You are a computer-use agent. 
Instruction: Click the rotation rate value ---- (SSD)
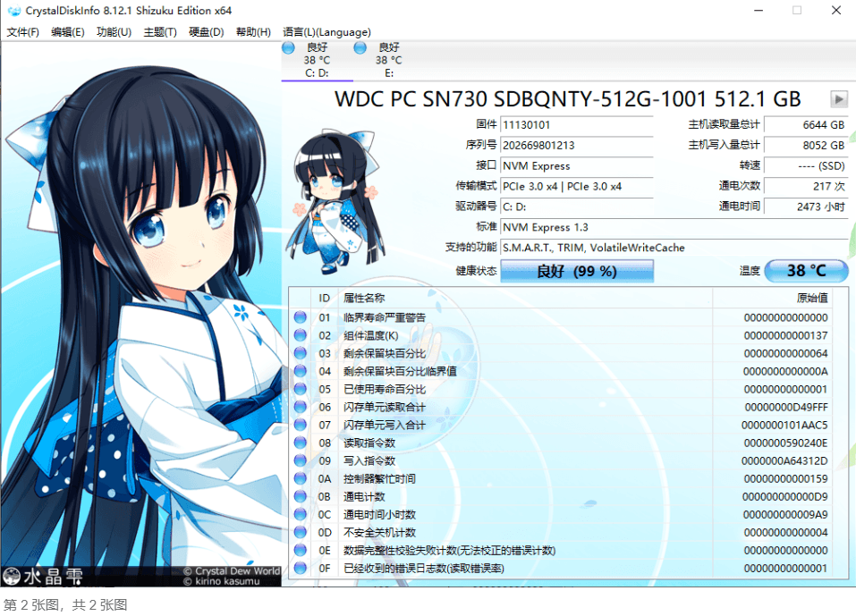[806, 166]
